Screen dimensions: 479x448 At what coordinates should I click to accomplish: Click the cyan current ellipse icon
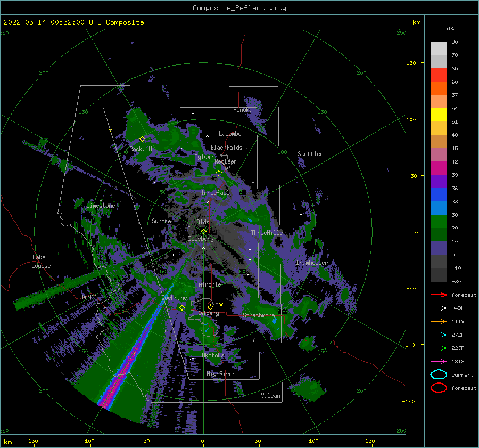click(x=439, y=374)
